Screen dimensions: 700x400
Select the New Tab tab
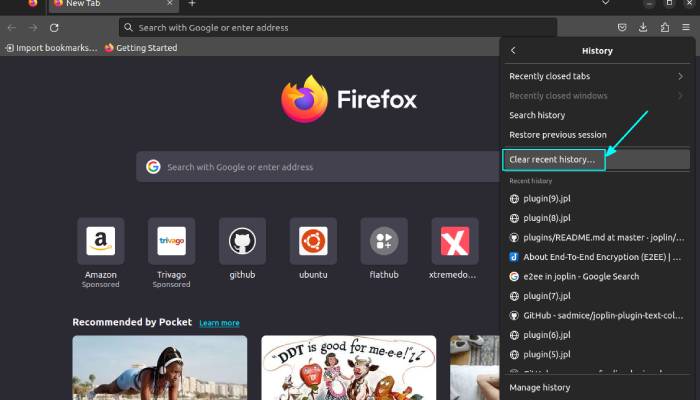[114, 4]
